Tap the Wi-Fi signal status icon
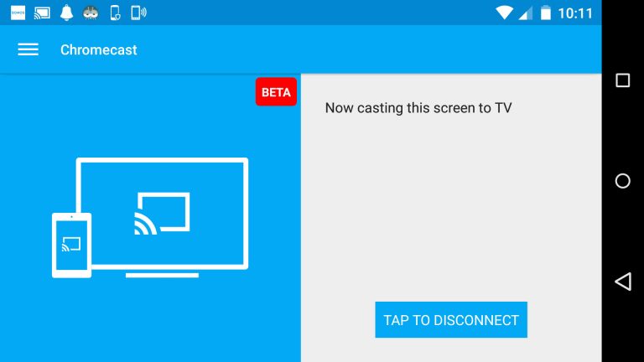 [x=503, y=13]
